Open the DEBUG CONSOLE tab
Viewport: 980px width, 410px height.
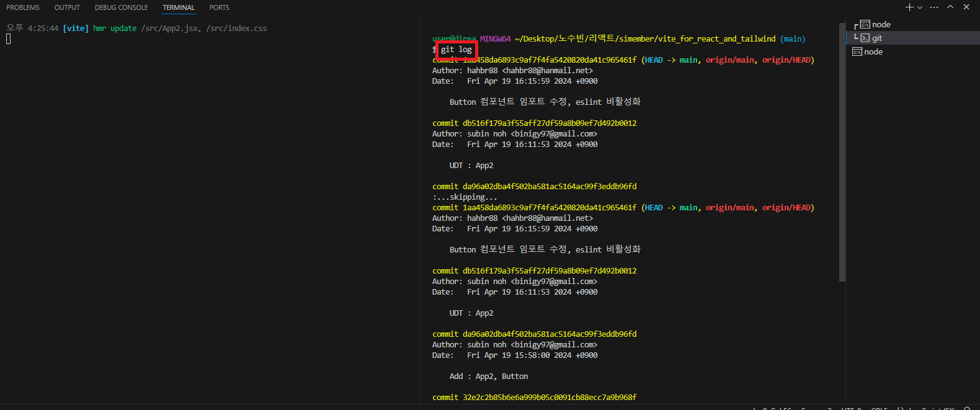click(x=122, y=7)
